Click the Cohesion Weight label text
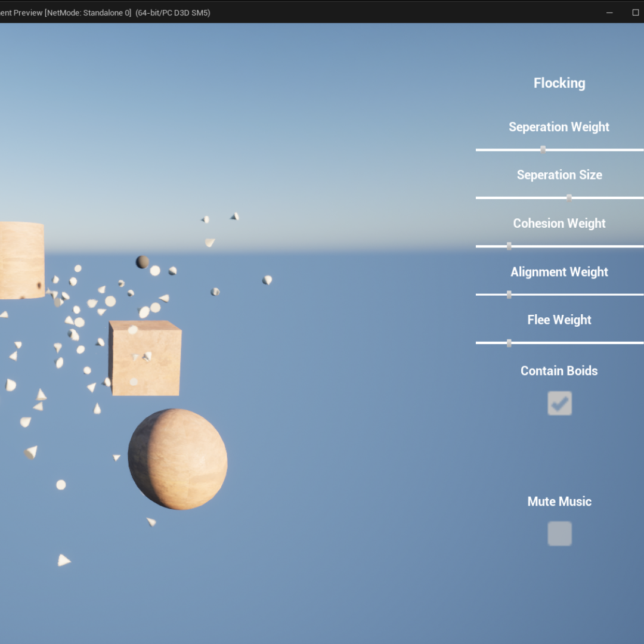Viewport: 644px width, 644px height. click(x=559, y=224)
